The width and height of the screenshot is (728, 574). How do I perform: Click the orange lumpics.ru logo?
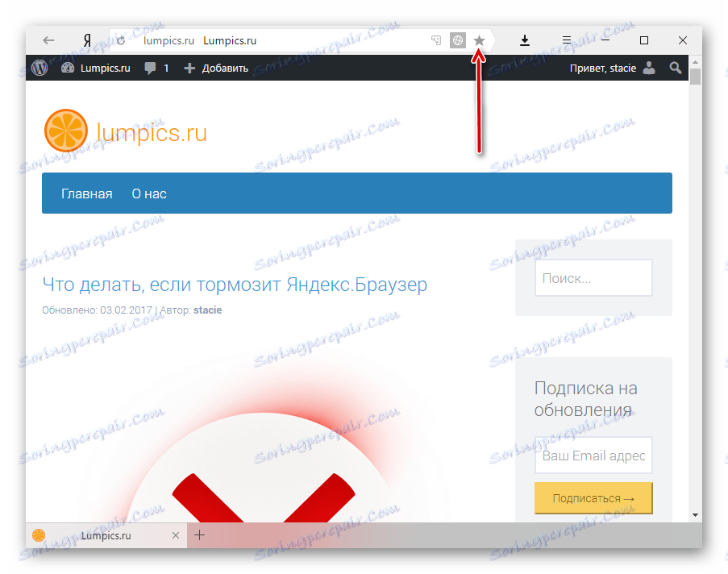coord(66,131)
